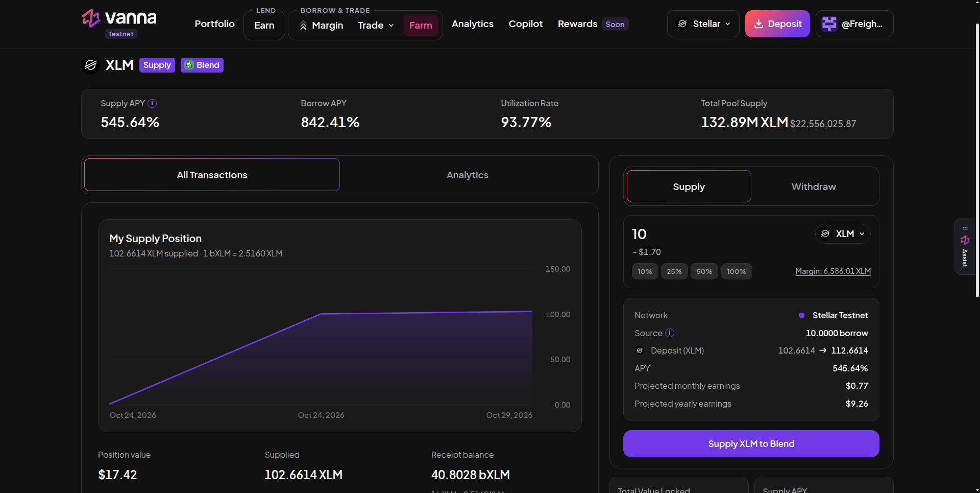Set amount to 50%
The width and height of the screenshot is (980, 493).
[x=704, y=272]
